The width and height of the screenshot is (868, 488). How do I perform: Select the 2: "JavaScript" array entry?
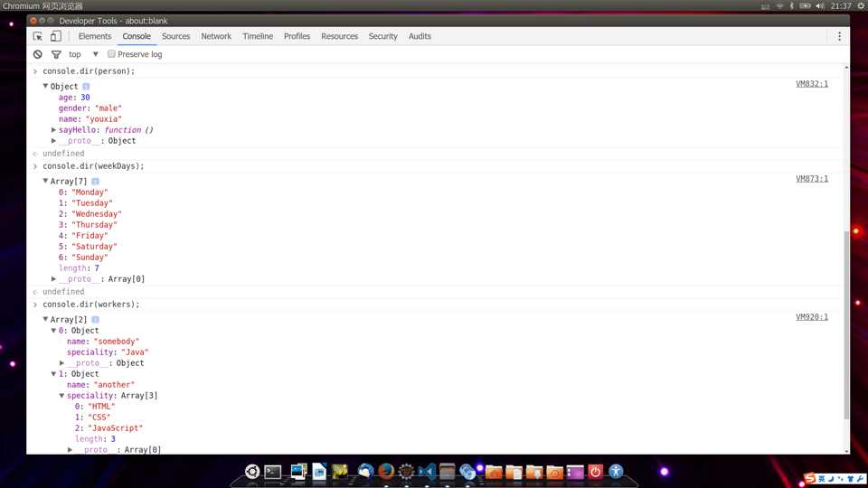(109, 428)
